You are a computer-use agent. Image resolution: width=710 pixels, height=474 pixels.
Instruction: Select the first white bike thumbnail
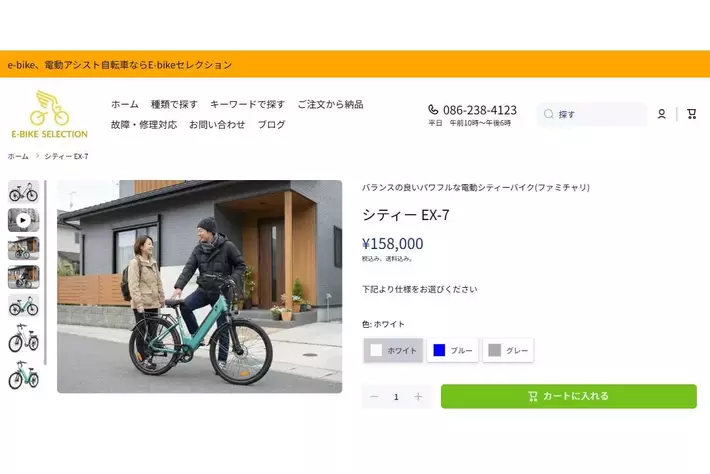(x=24, y=192)
